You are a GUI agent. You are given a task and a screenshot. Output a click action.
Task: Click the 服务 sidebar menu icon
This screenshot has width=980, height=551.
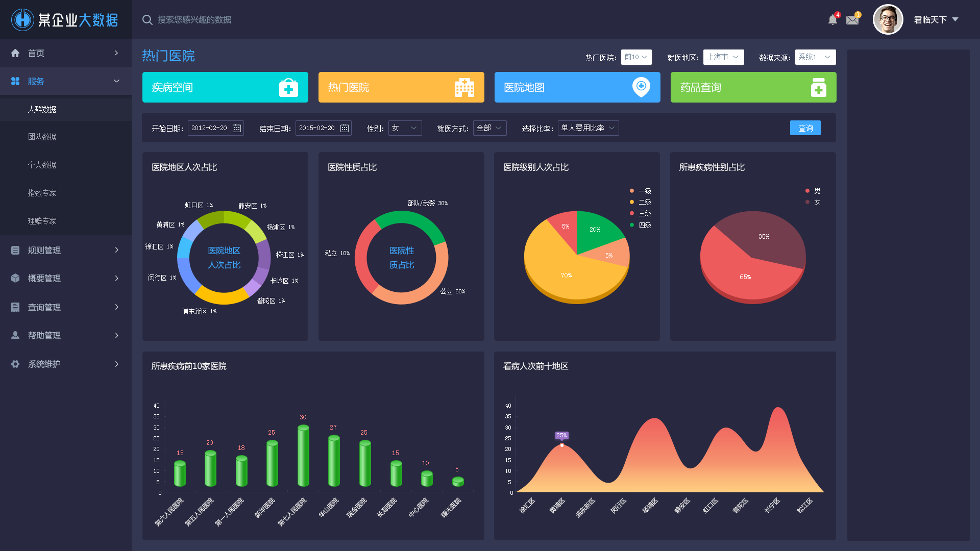(15, 81)
